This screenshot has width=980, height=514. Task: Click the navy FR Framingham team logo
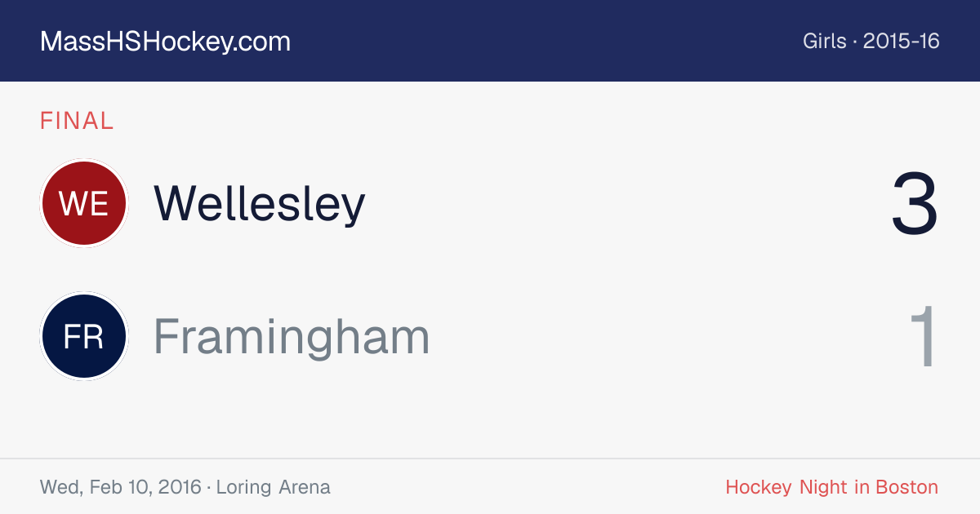click(84, 336)
